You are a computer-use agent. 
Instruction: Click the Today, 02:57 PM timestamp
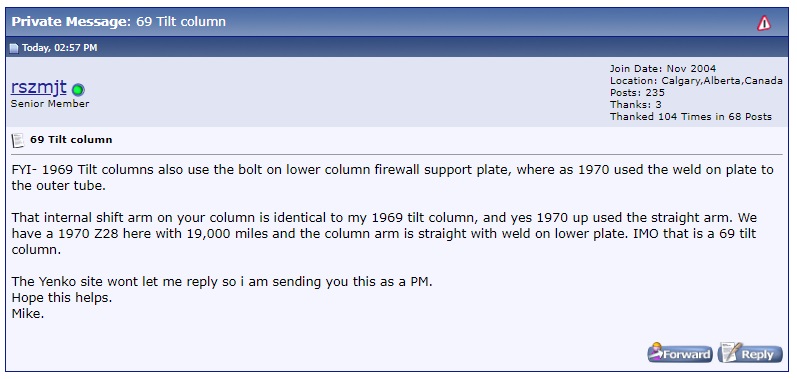click(x=59, y=48)
